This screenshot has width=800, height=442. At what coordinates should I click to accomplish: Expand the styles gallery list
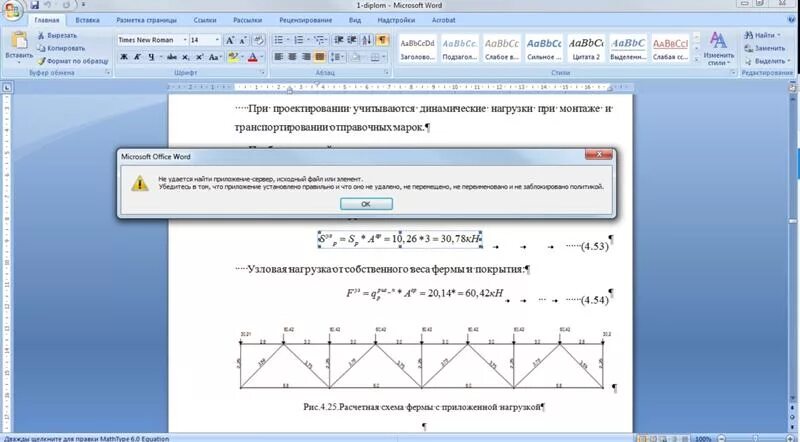[696, 59]
